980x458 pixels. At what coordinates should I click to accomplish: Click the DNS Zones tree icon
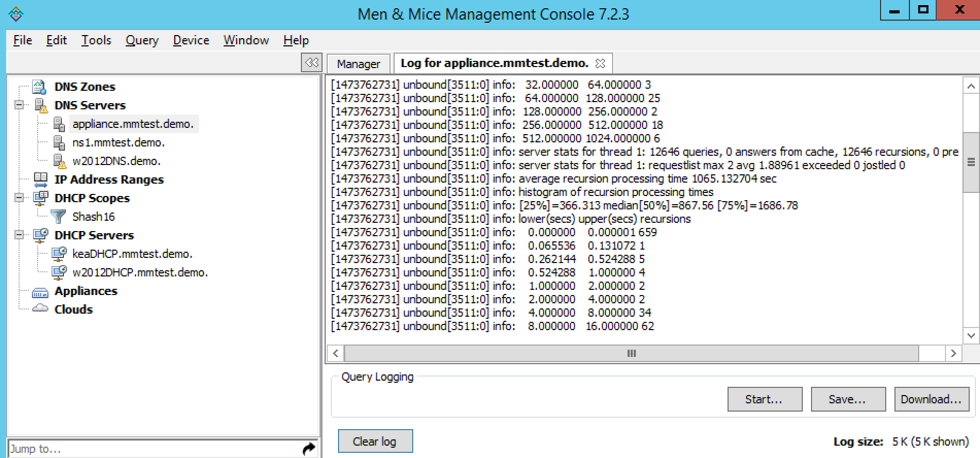click(x=40, y=87)
